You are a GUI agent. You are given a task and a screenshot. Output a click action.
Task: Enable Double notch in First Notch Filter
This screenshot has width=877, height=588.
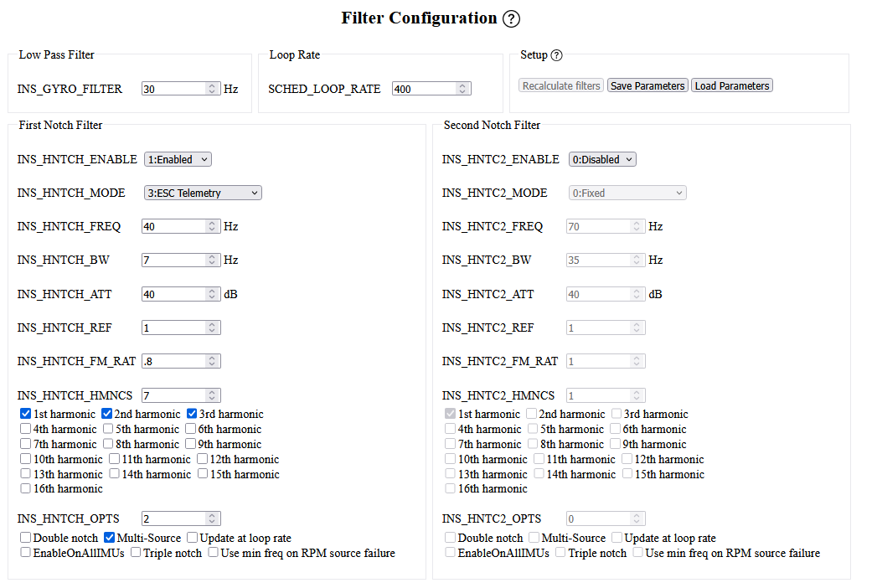[26, 538]
